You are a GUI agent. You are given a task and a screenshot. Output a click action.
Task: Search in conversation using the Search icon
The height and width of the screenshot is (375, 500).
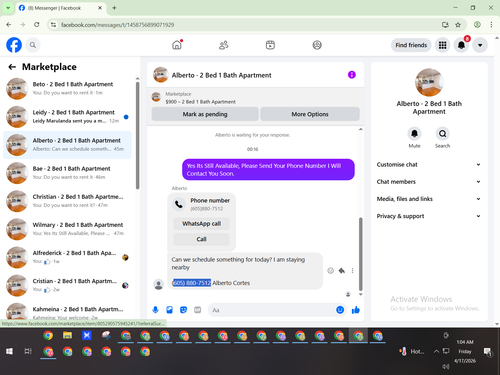tap(442, 134)
